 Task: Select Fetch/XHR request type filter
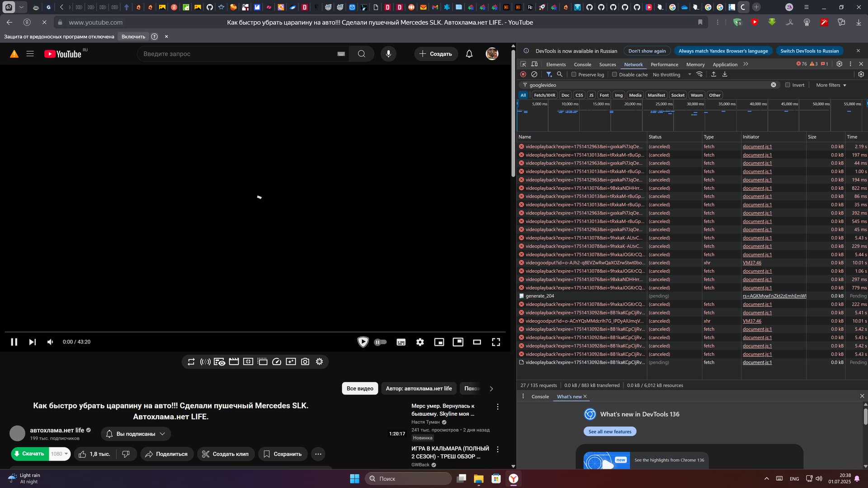pos(544,95)
